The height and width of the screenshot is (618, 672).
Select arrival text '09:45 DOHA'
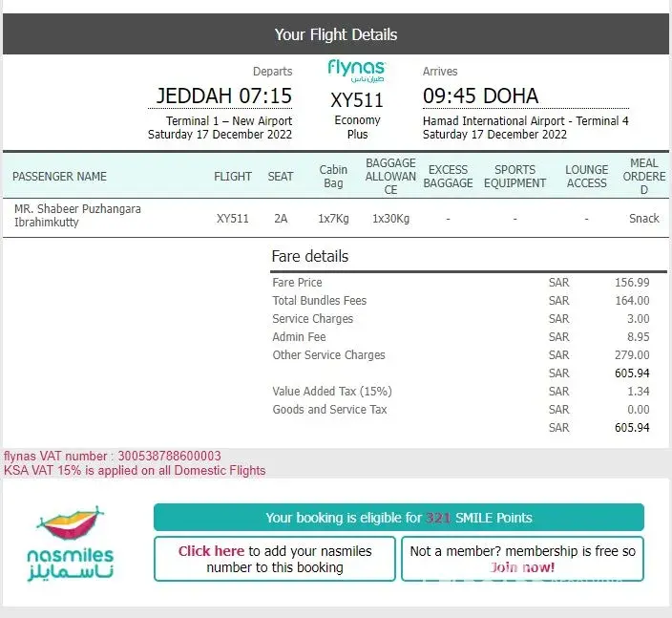[x=480, y=96]
